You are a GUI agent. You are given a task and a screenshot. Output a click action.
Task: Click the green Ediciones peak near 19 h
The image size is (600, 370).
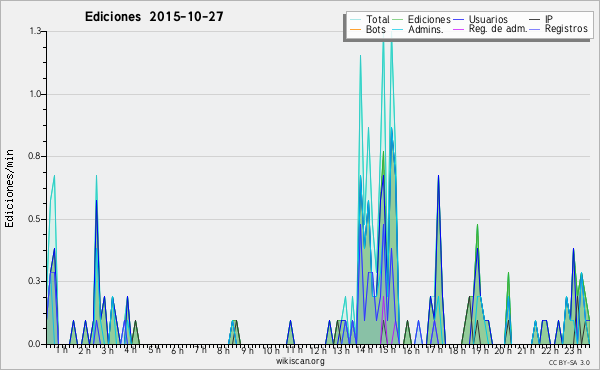477,226
